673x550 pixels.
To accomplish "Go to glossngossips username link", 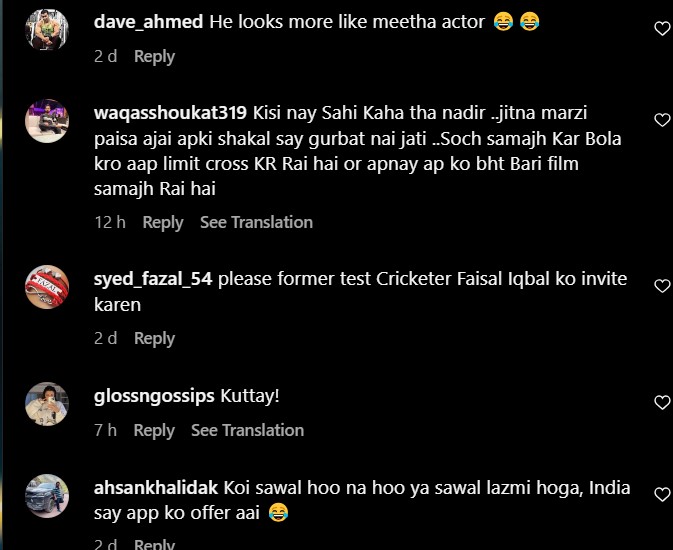I will pyautogui.click(x=153, y=396).
